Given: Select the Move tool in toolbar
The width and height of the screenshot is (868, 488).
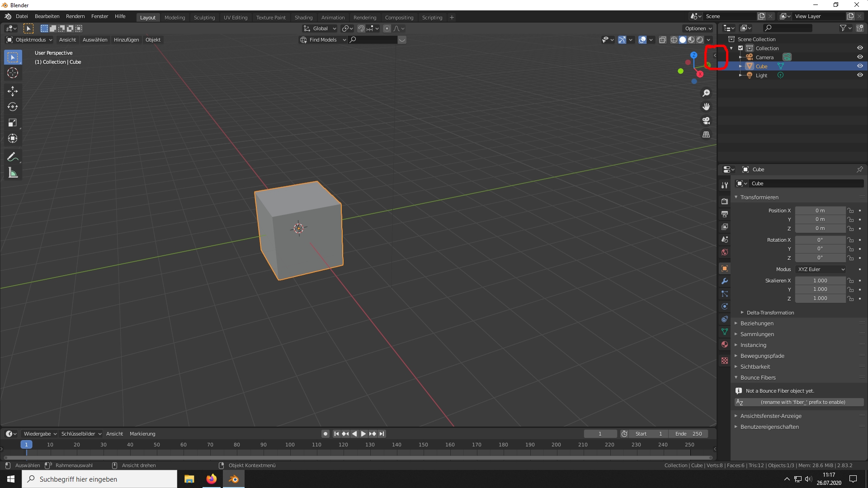Looking at the screenshot, I should pos(13,91).
